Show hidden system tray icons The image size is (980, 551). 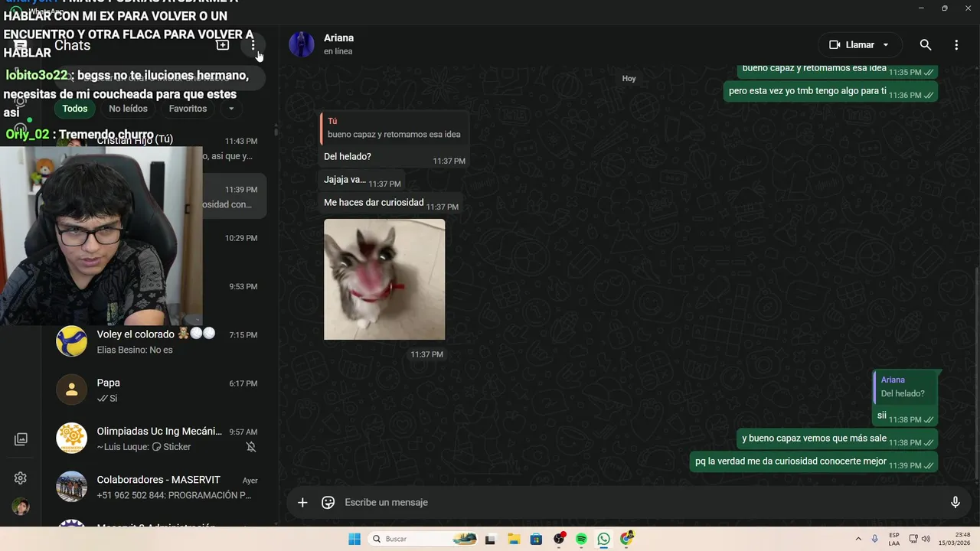tap(858, 539)
